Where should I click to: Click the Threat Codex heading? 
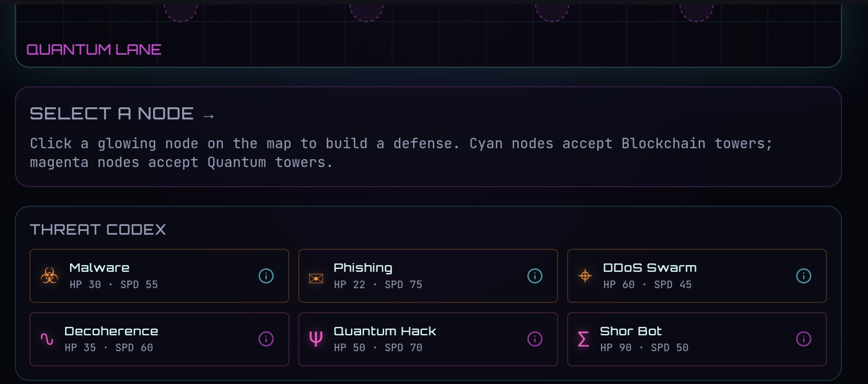98,230
